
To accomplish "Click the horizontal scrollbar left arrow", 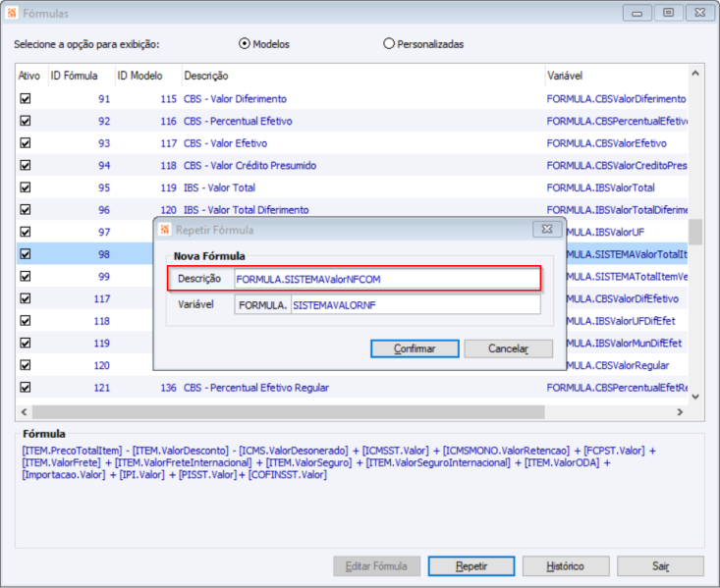I will [24, 411].
